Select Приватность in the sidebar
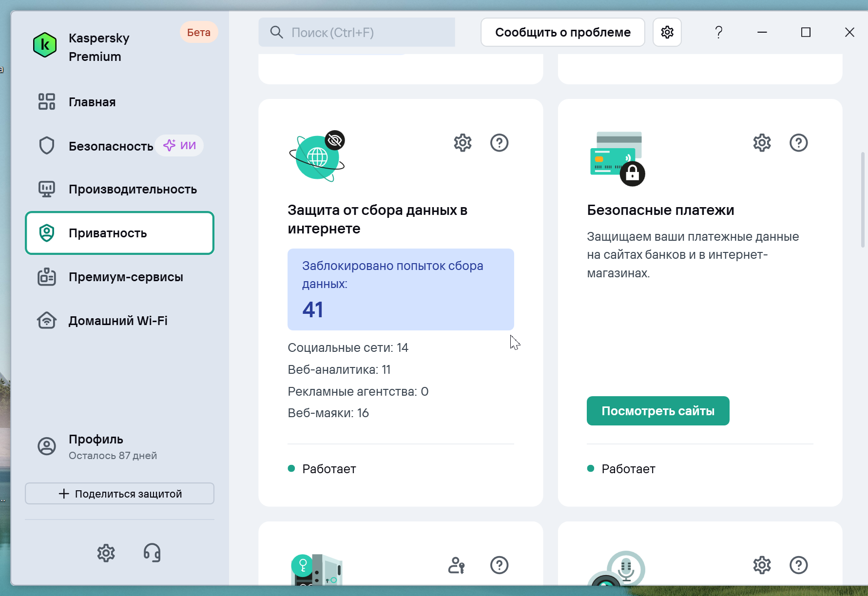The image size is (868, 596). point(119,233)
